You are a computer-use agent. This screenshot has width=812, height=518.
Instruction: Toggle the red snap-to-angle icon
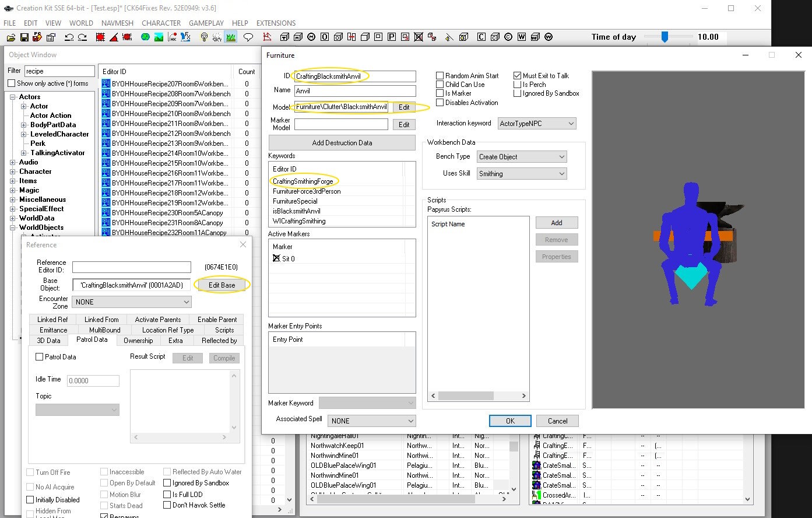click(114, 37)
